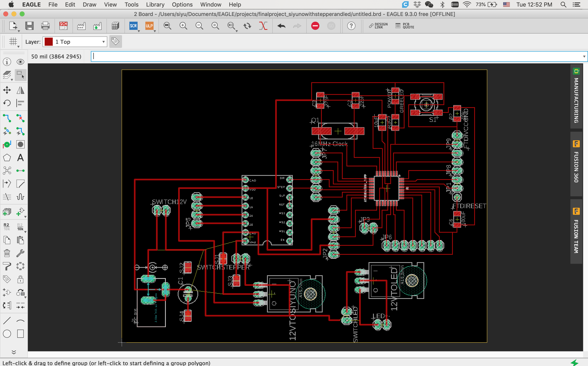This screenshot has width=588, height=366.
Task: Select the Add part tool
Action: pyautogui.click(x=7, y=212)
